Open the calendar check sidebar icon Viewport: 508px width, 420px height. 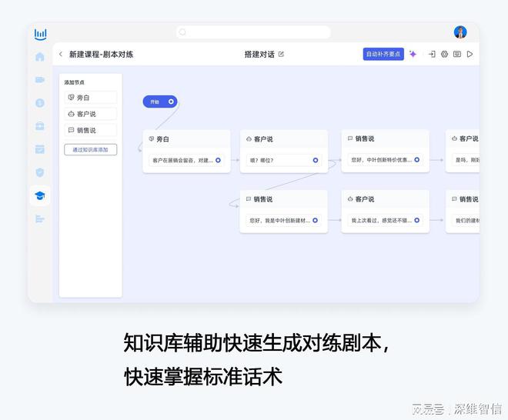40,149
